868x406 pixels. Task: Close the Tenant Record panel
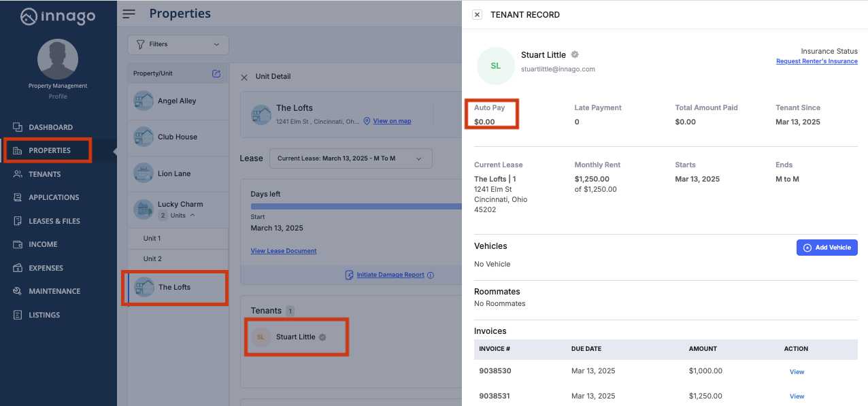[x=477, y=14]
